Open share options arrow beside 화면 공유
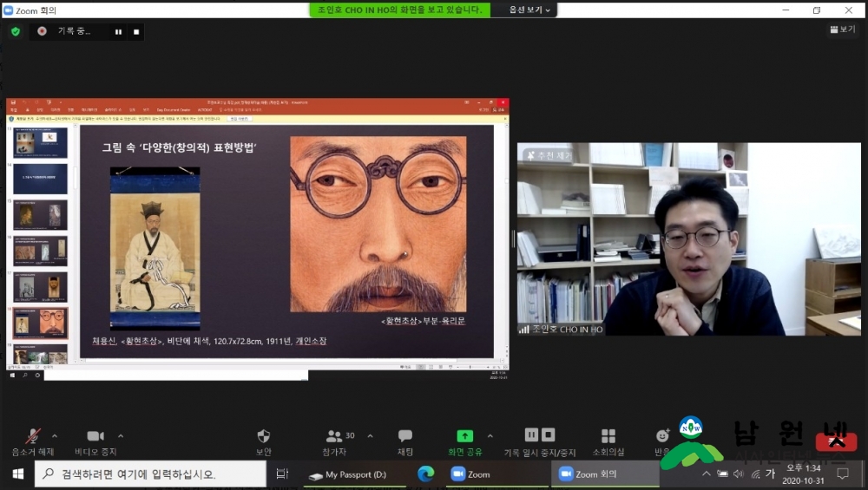 pos(490,436)
